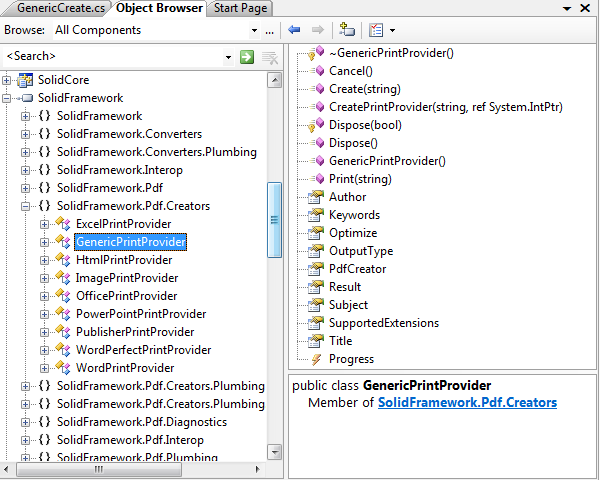Viewport: 600px width, 480px height.
Task: Select the SolidFramework.Interop namespace
Action: [x=120, y=170]
